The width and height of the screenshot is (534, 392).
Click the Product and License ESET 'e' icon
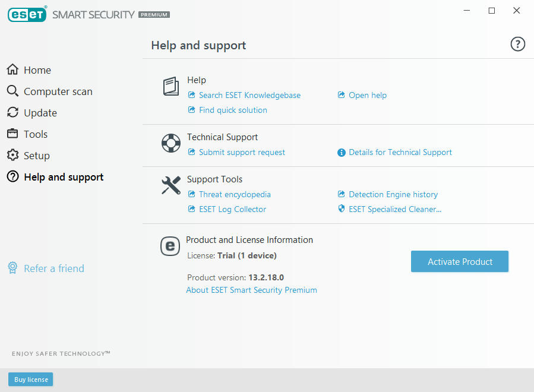tap(170, 246)
